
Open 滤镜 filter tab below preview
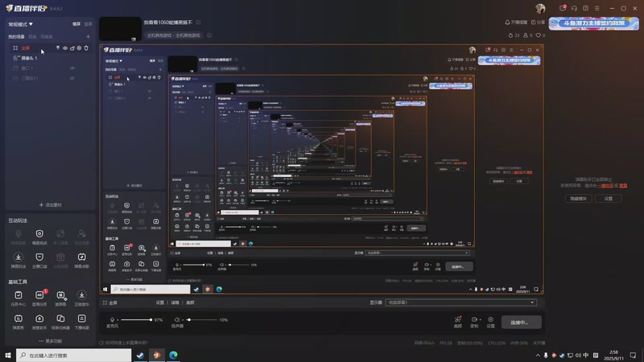(x=175, y=302)
